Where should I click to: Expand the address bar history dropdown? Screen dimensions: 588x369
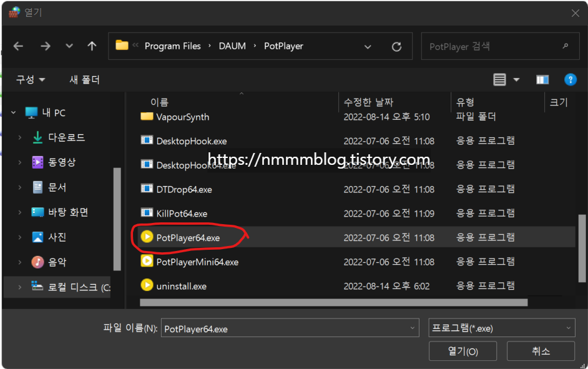coord(368,47)
